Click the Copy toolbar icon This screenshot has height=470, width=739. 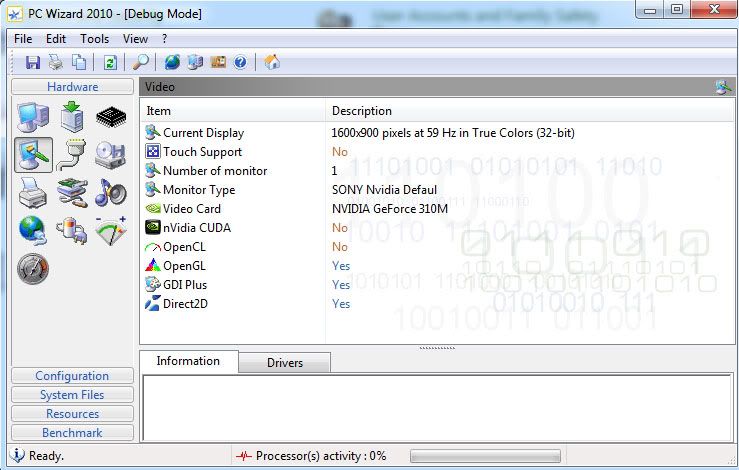pos(79,62)
